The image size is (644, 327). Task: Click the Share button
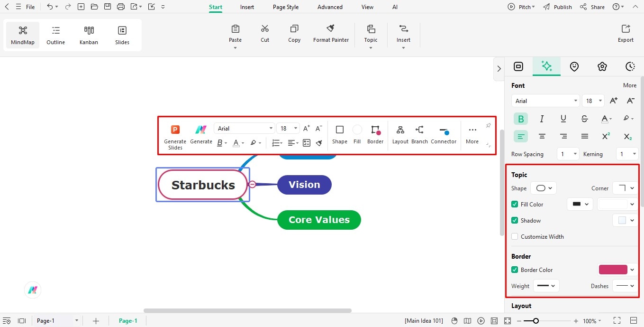pyautogui.click(x=592, y=7)
